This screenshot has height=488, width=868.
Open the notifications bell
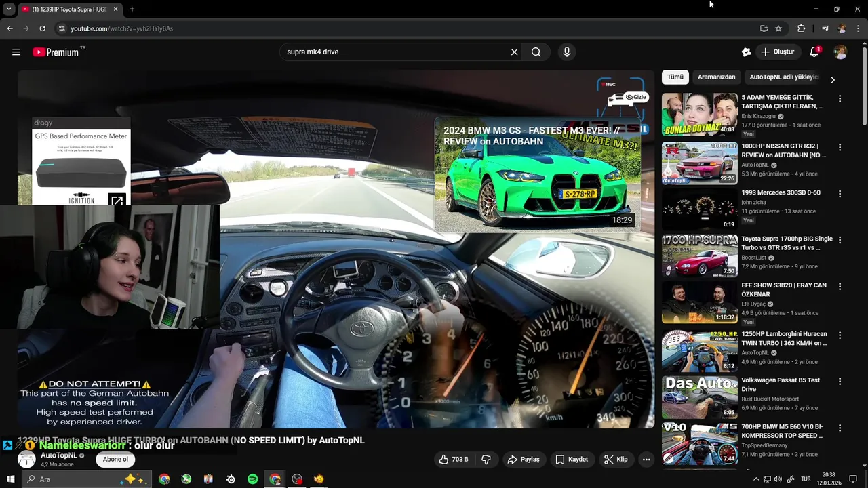point(814,52)
